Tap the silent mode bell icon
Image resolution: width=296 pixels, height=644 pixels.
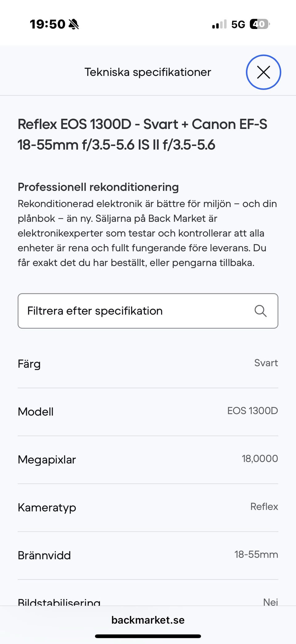(74, 24)
